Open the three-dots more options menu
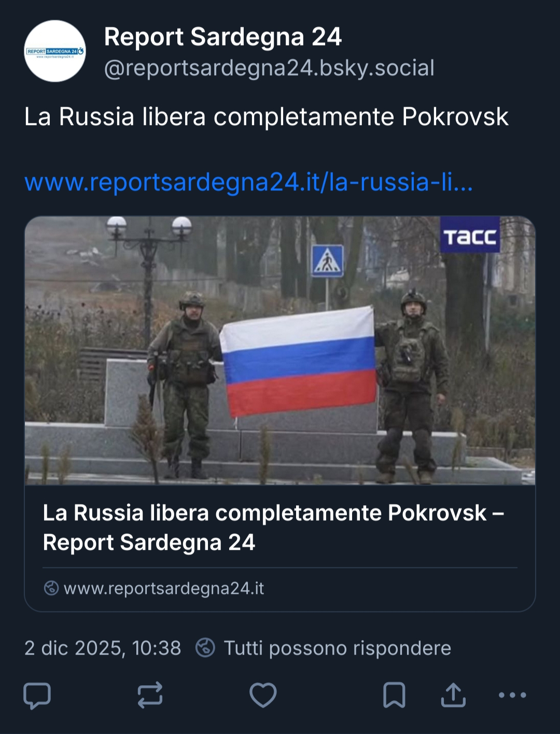The image size is (560, 734). coord(512,695)
